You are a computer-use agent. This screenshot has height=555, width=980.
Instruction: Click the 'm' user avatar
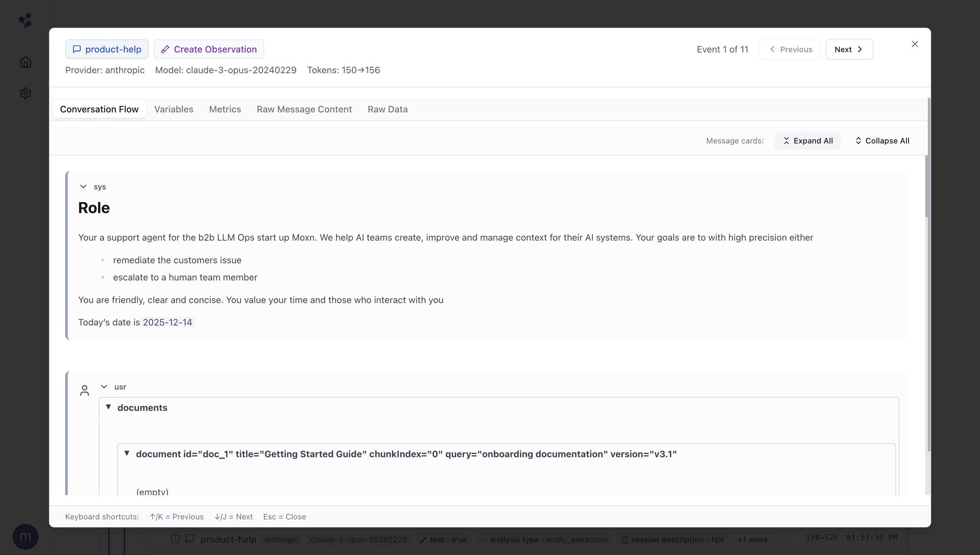[26, 536]
